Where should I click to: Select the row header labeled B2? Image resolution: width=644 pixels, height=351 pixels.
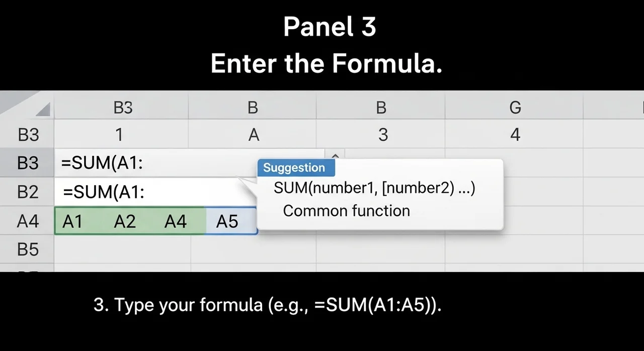coord(27,192)
